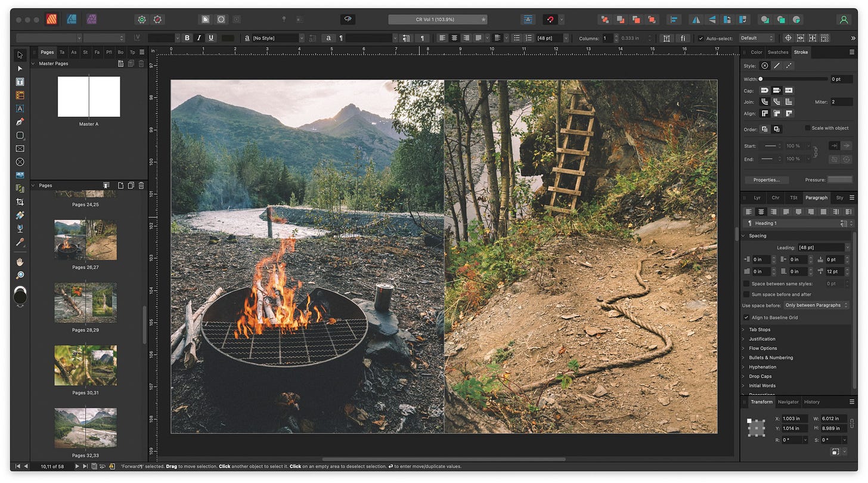The image size is (868, 483).
Task: Expand the Justification section
Action: coord(743,339)
